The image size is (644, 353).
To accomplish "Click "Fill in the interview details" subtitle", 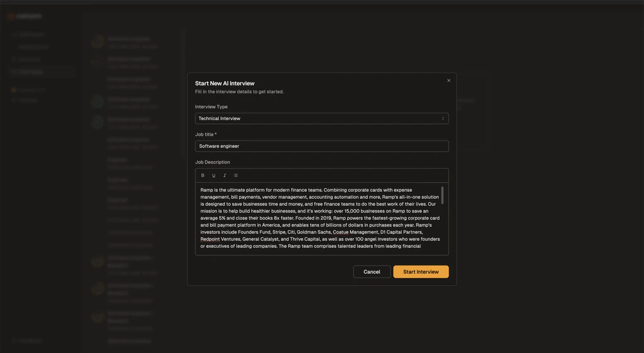I will coord(239,92).
